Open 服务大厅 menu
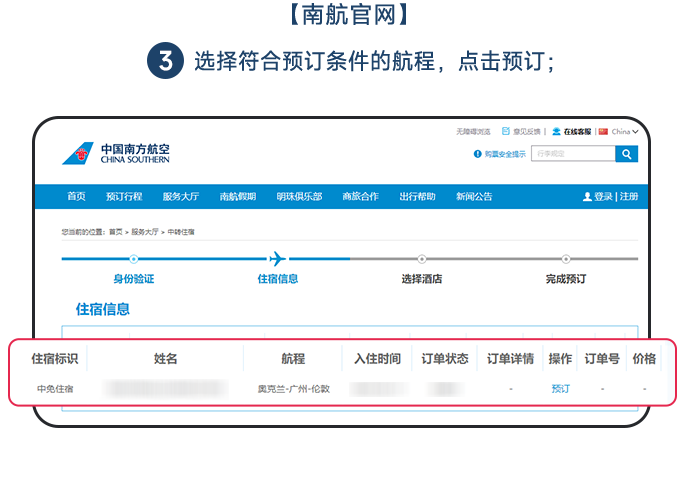696x491 pixels. (x=181, y=196)
